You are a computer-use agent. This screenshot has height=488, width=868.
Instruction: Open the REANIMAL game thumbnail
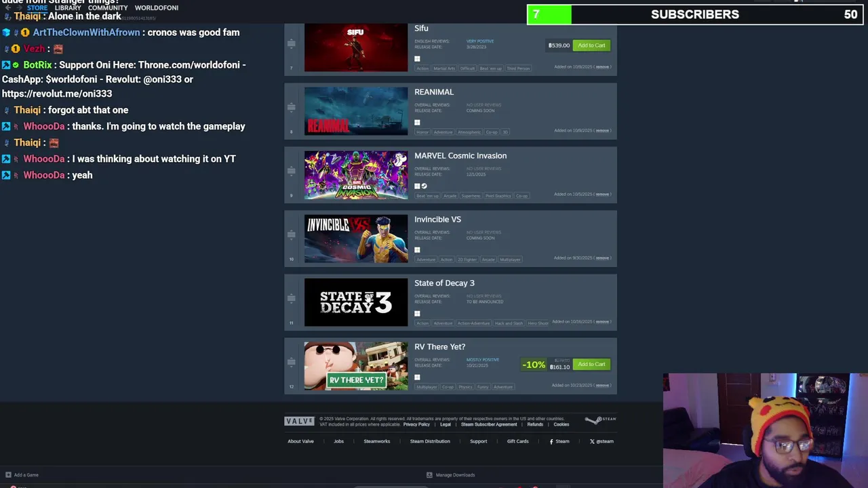[x=356, y=111]
